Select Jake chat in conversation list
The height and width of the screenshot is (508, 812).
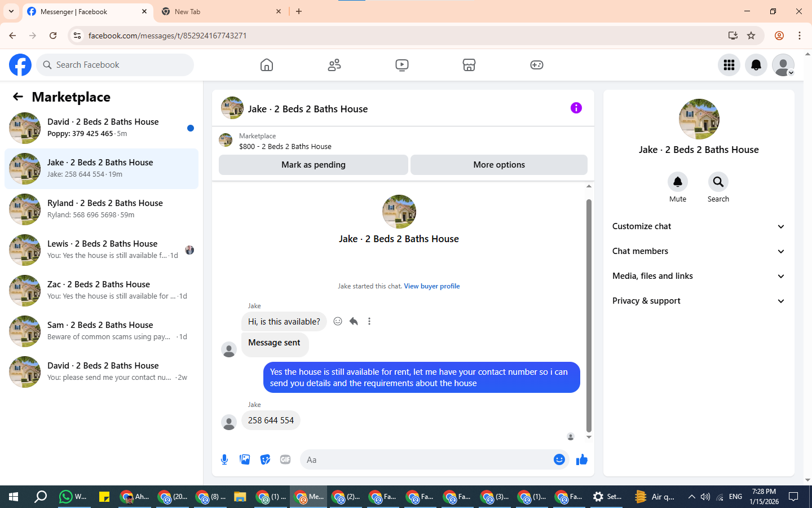click(101, 169)
